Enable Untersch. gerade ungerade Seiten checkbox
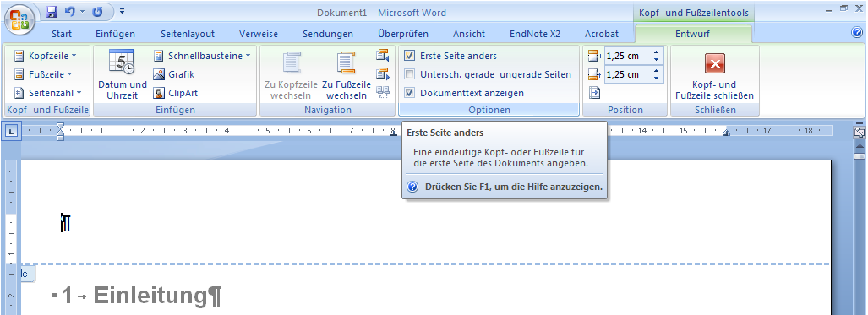 (x=410, y=74)
